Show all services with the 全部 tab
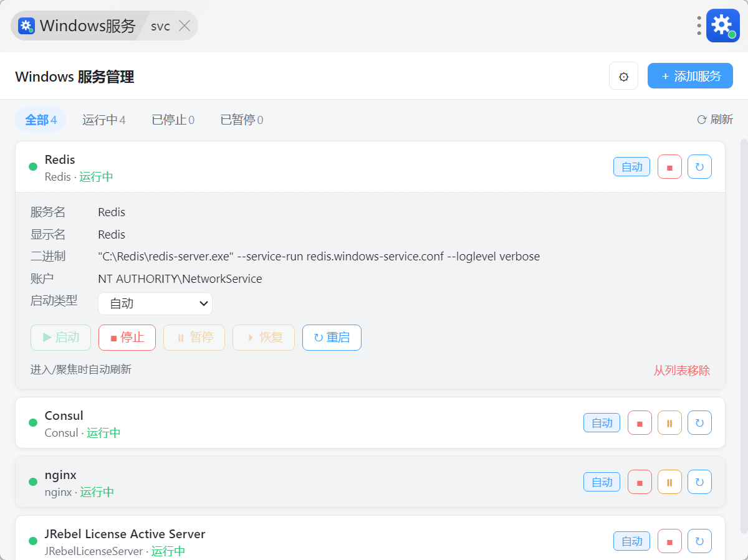Viewport: 748px width, 560px height. click(x=41, y=120)
